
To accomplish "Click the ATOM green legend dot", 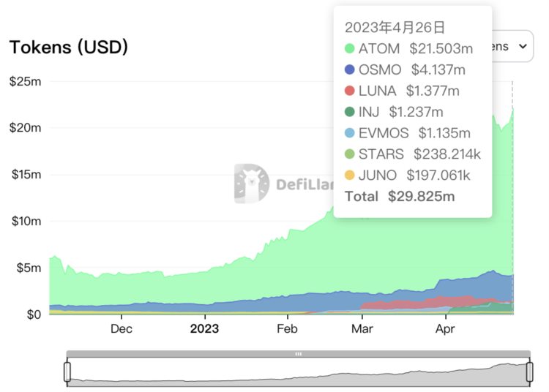I will (349, 49).
